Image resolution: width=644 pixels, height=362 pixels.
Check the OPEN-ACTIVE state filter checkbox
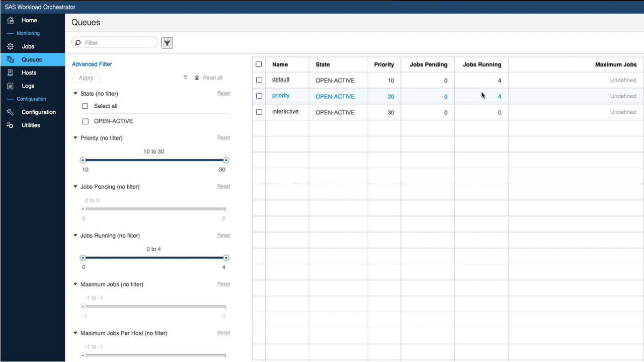(85, 121)
